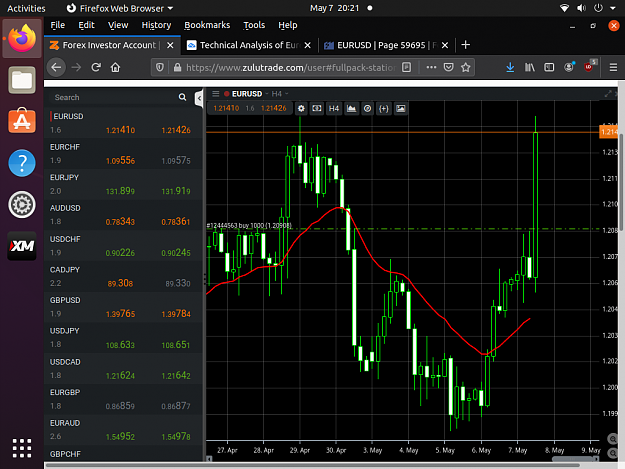Open Firefox application hamburger menu
Screen dimensions: 625x469
613,67
